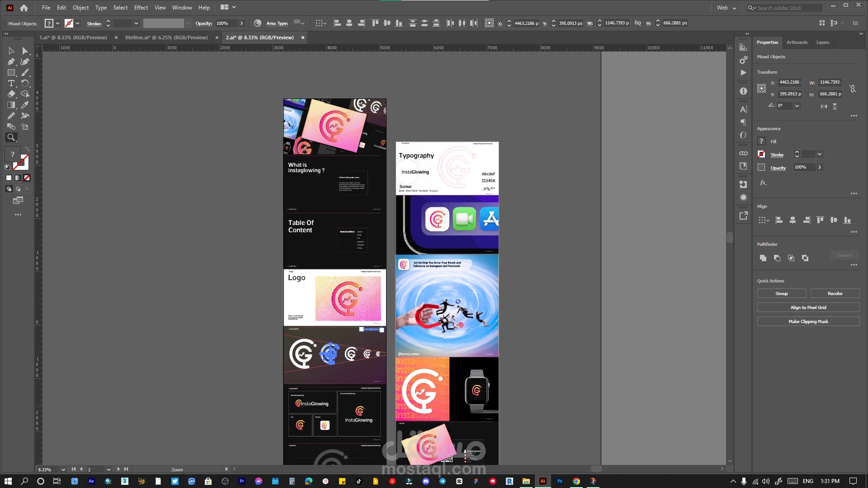
Task: Pick the Gradient tool
Action: [11, 105]
